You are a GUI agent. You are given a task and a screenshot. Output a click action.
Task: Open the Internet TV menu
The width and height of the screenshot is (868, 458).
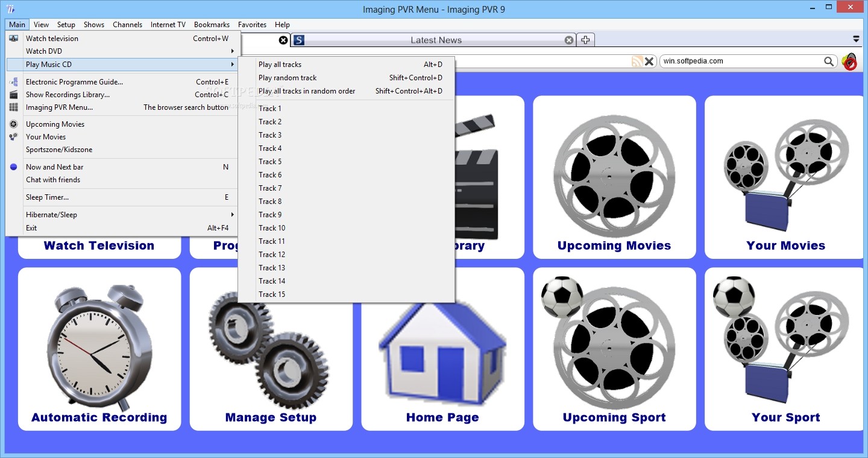(x=168, y=25)
